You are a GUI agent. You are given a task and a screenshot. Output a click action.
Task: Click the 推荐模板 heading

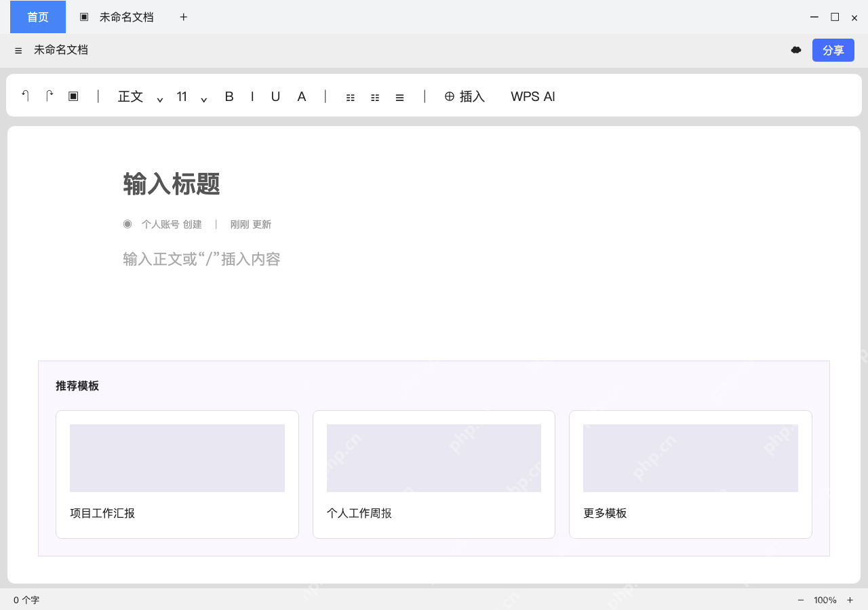(x=77, y=386)
